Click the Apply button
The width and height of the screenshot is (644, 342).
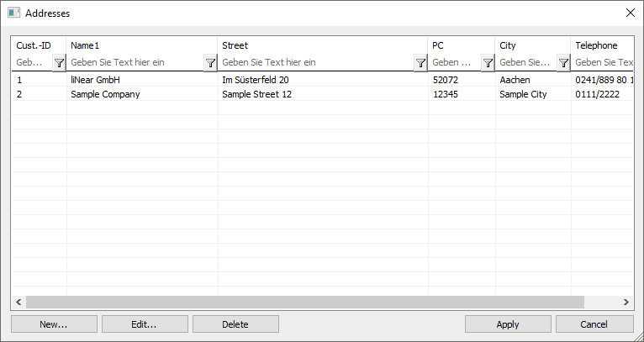pyautogui.click(x=508, y=324)
